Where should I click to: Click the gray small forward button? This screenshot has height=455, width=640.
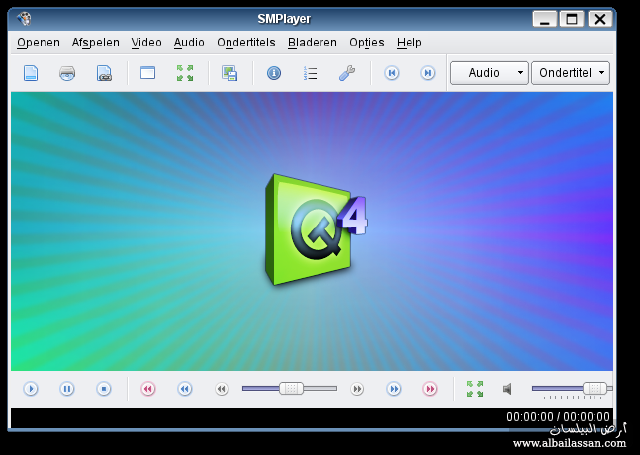coord(357,389)
